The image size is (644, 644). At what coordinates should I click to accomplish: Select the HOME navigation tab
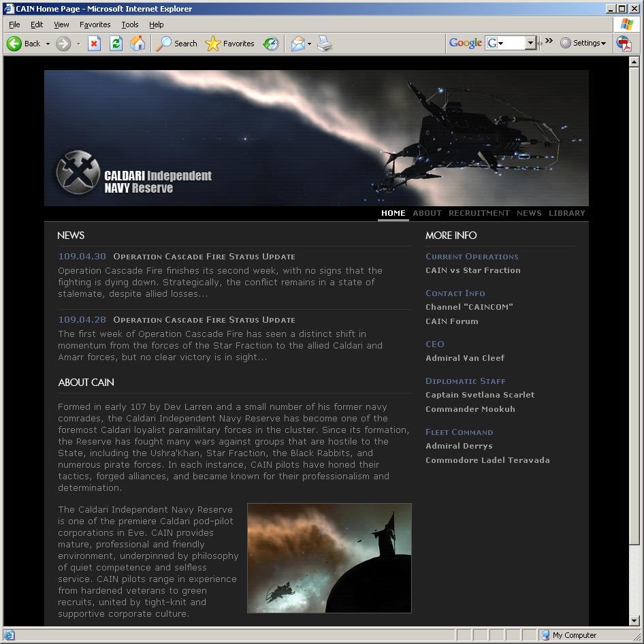393,213
